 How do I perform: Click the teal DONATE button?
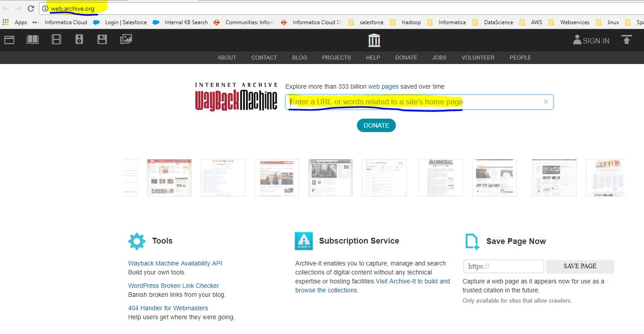pyautogui.click(x=376, y=125)
